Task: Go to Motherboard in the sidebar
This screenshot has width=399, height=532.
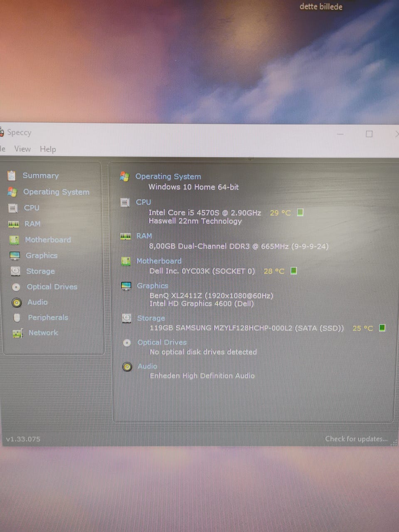Action: 48,240
